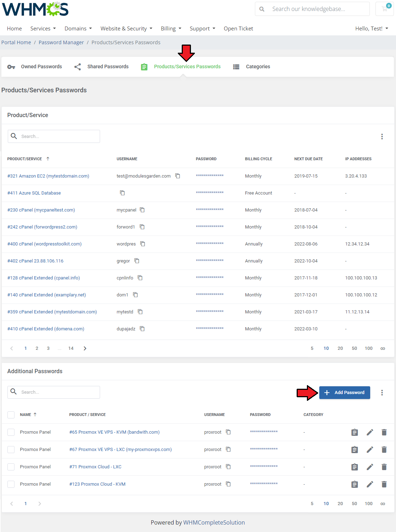Select Products/Services Passwords tab
This screenshot has width=396, height=532.
click(x=181, y=66)
